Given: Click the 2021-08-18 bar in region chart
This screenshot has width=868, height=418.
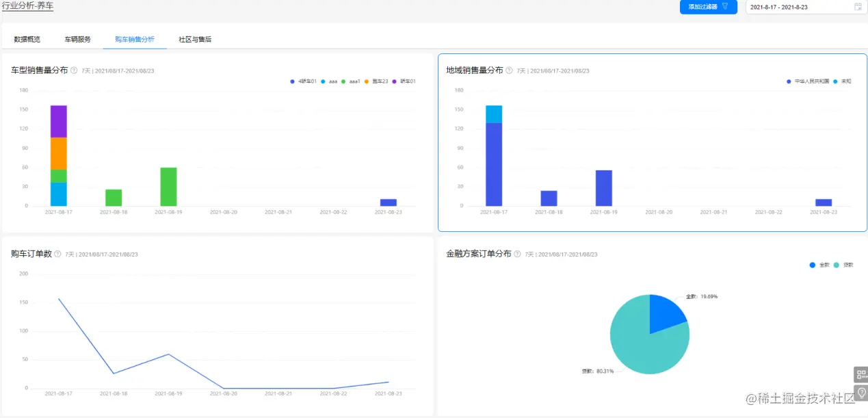Looking at the screenshot, I should tap(549, 198).
